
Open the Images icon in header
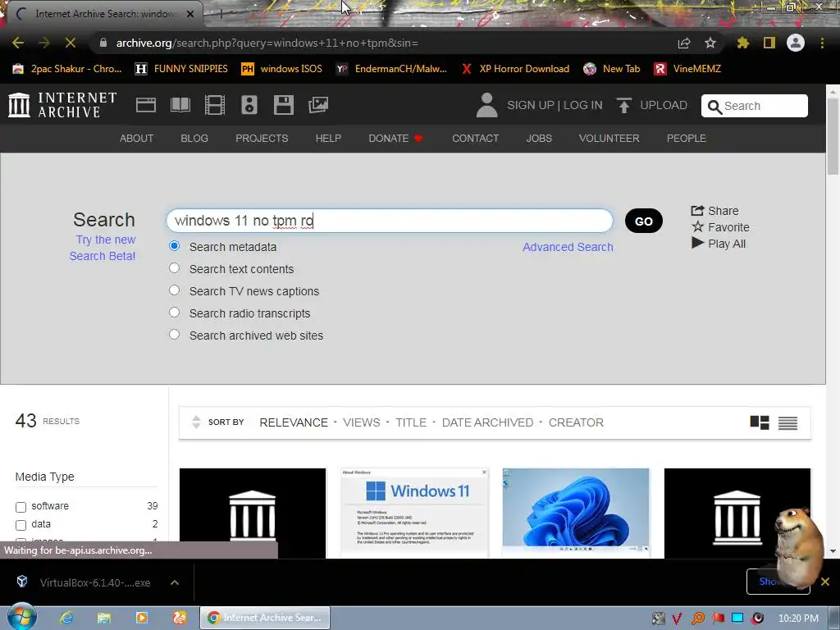point(318,105)
